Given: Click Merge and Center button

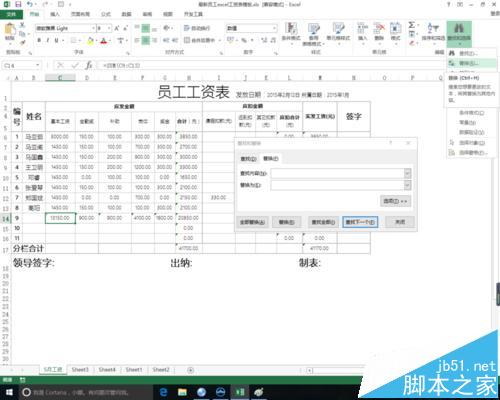Looking at the screenshot, I should (199, 40).
